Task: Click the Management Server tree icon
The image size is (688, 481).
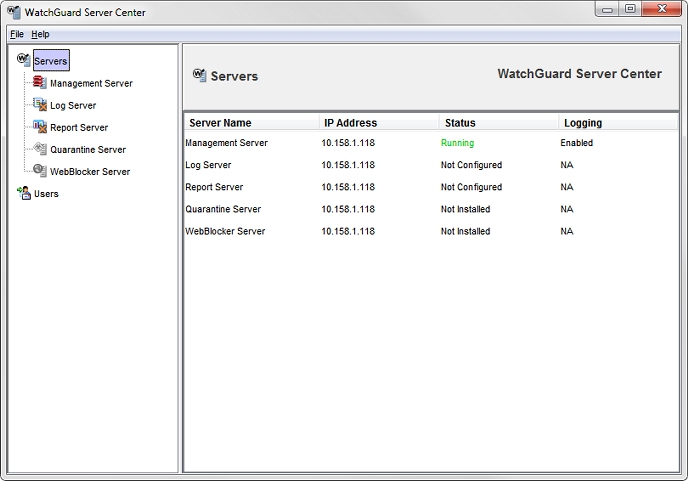Action: coord(40,83)
